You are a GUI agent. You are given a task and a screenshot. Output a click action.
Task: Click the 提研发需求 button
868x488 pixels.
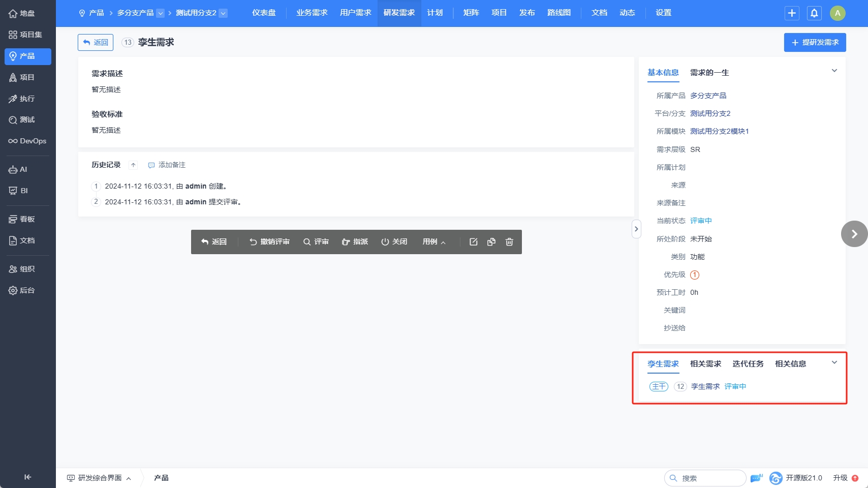click(x=815, y=42)
